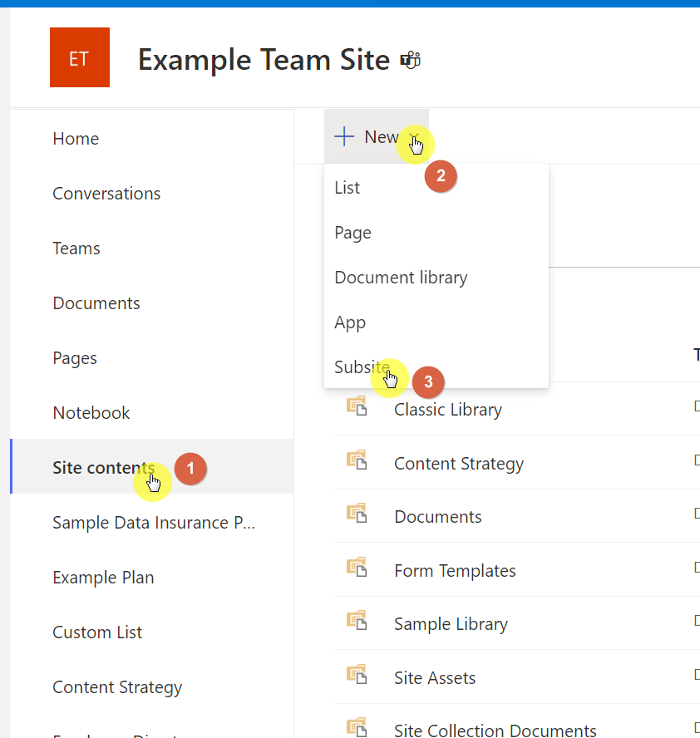Open Custom List nav link
The height and width of the screenshot is (738, 700).
click(x=97, y=632)
